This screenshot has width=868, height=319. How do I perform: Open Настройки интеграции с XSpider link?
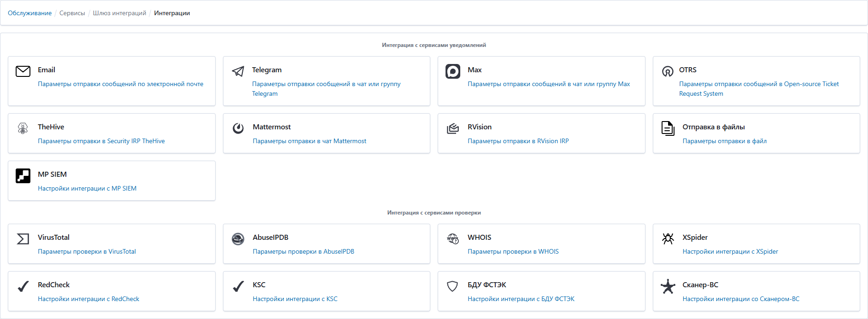[730, 251]
